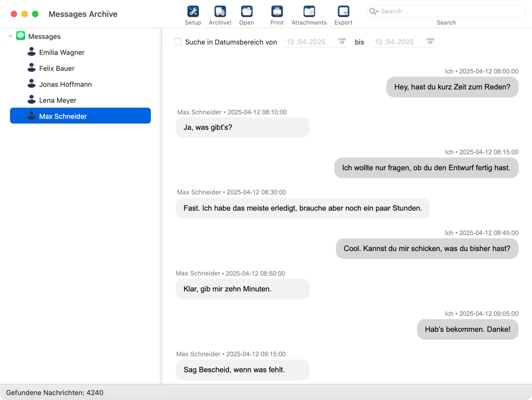Open search options magnifier dropdown
Screen dimensions: 532x400
coord(373,11)
